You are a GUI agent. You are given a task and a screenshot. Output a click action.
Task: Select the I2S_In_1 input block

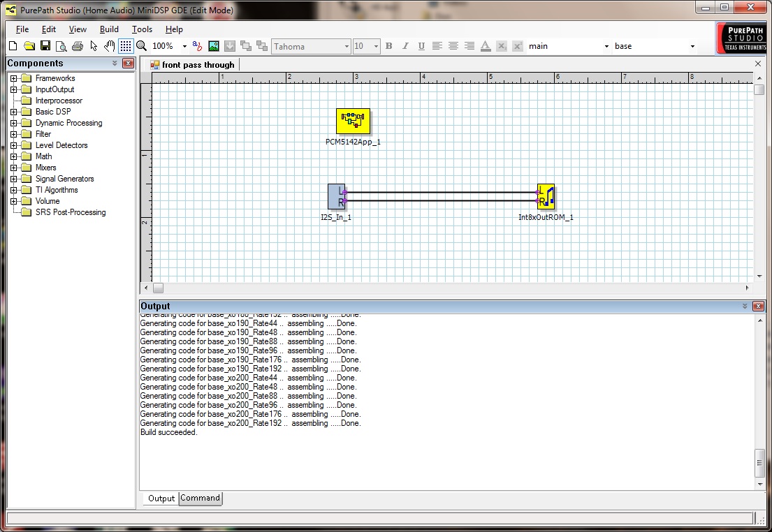336,196
